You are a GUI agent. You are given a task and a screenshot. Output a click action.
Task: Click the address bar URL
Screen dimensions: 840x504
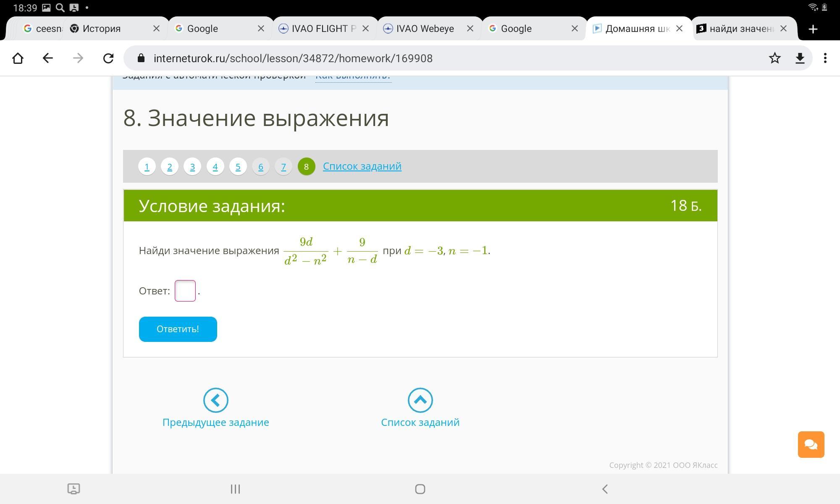293,58
